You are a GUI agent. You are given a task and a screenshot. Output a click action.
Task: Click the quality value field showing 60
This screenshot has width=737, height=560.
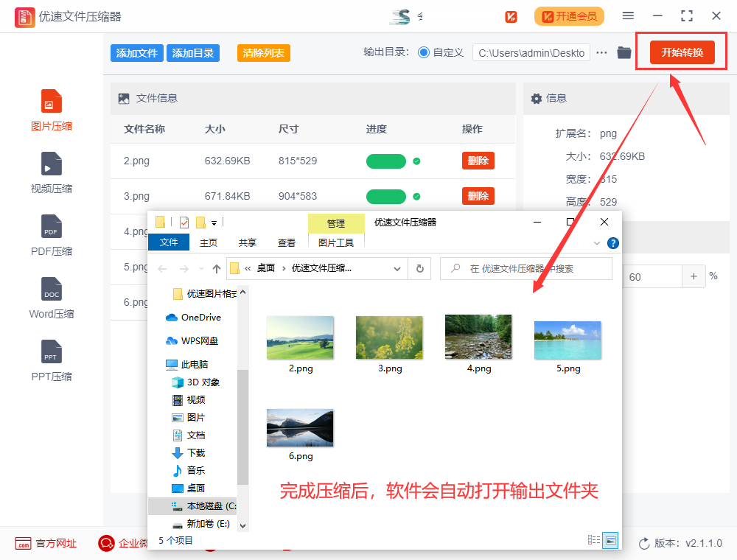[x=652, y=277]
